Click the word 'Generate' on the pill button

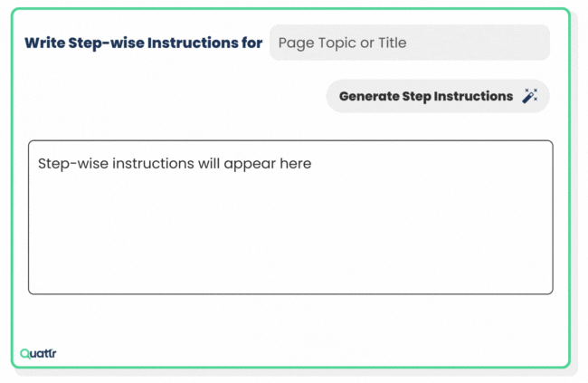tap(369, 97)
